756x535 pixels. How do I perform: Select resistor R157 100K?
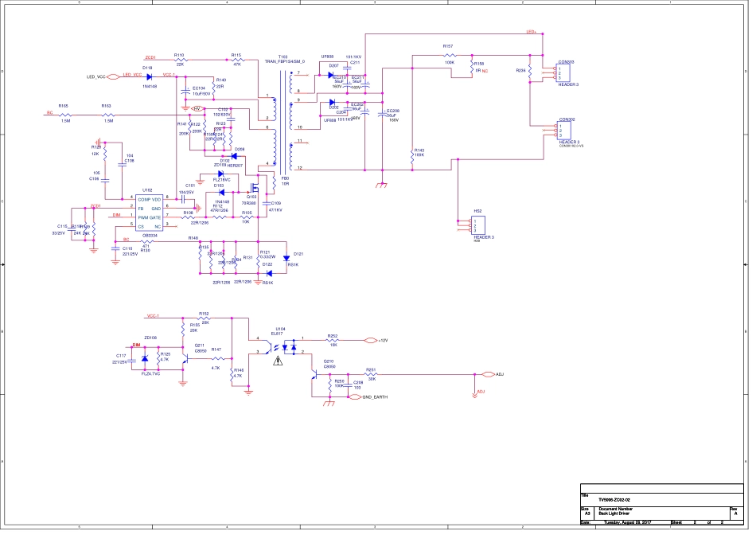pos(449,56)
